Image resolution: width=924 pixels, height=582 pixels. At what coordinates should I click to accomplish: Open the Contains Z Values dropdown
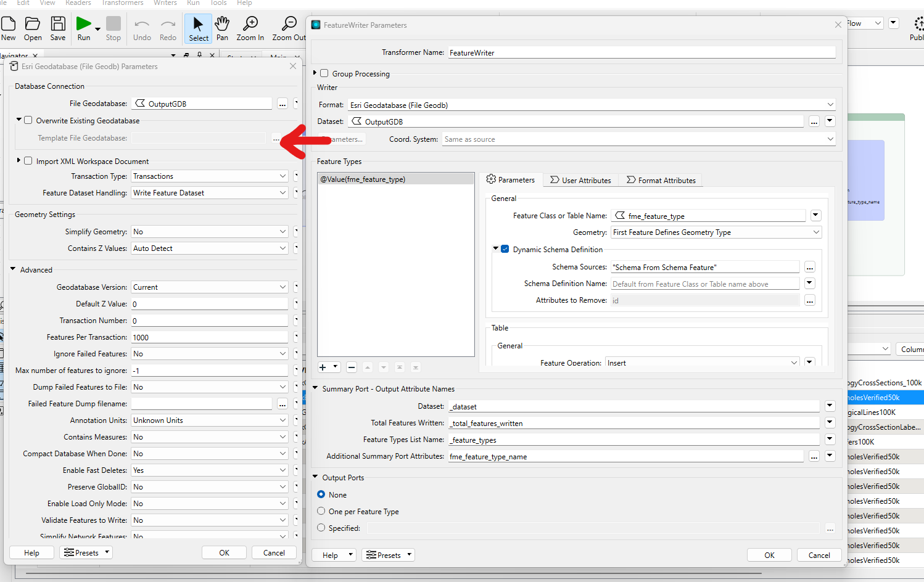click(x=210, y=248)
